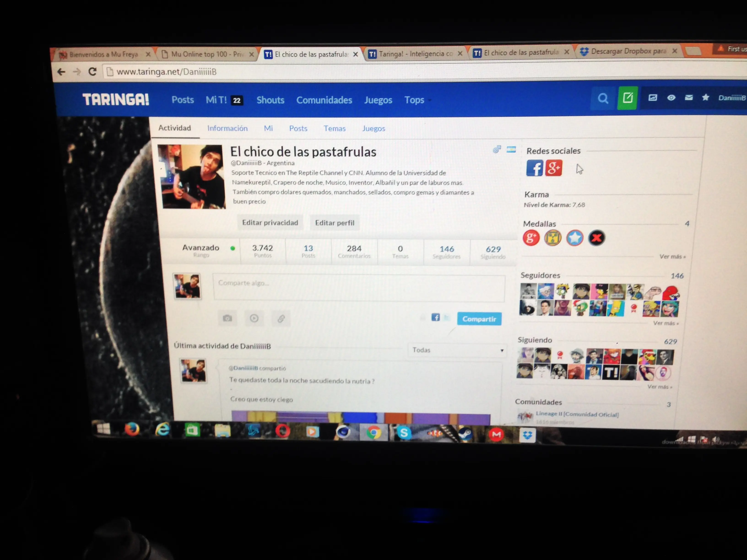
Task: Click the eye icon in the header
Action: 671,98
